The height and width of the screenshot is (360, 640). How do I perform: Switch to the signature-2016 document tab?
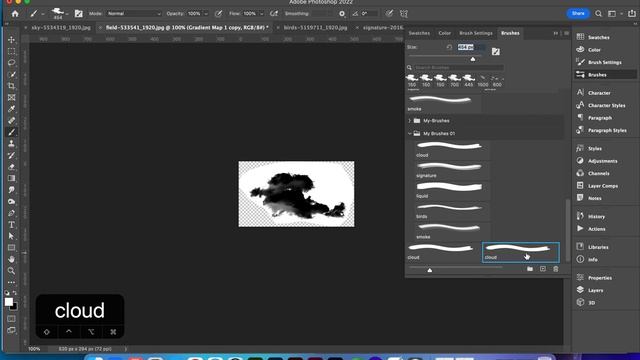(383, 28)
